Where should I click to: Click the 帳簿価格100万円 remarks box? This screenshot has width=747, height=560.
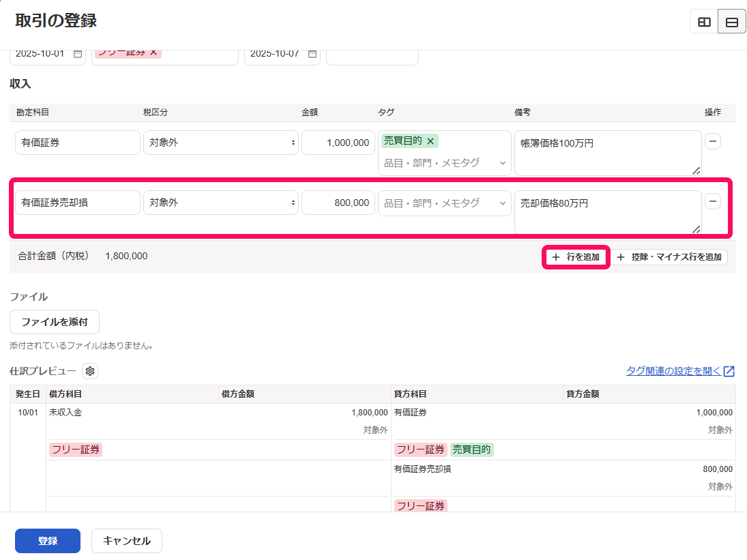point(608,153)
